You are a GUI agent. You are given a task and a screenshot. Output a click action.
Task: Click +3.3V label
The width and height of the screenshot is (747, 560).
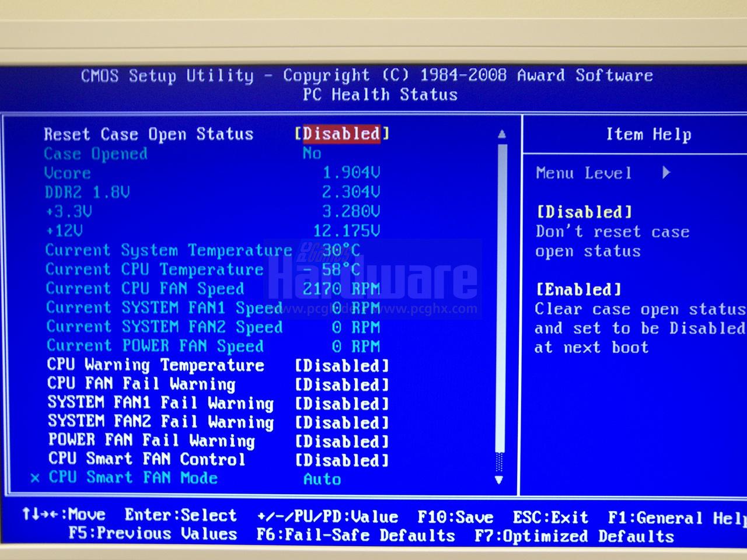coord(69,211)
